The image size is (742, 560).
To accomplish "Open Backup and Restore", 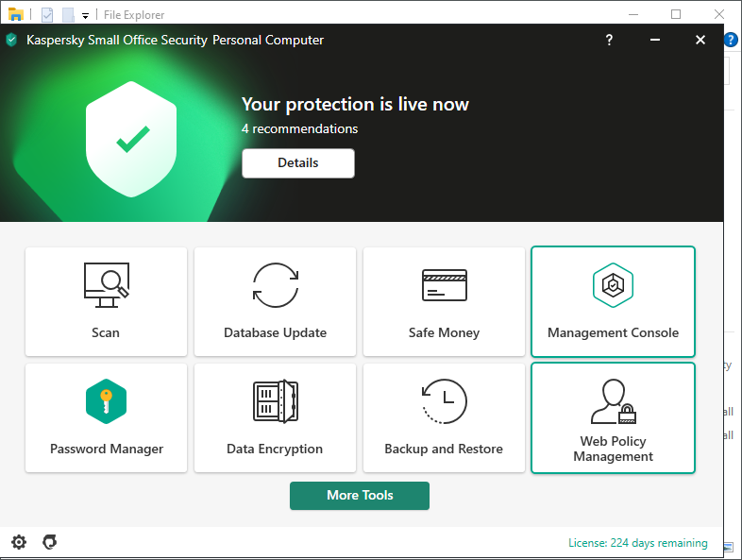I will coord(444,418).
